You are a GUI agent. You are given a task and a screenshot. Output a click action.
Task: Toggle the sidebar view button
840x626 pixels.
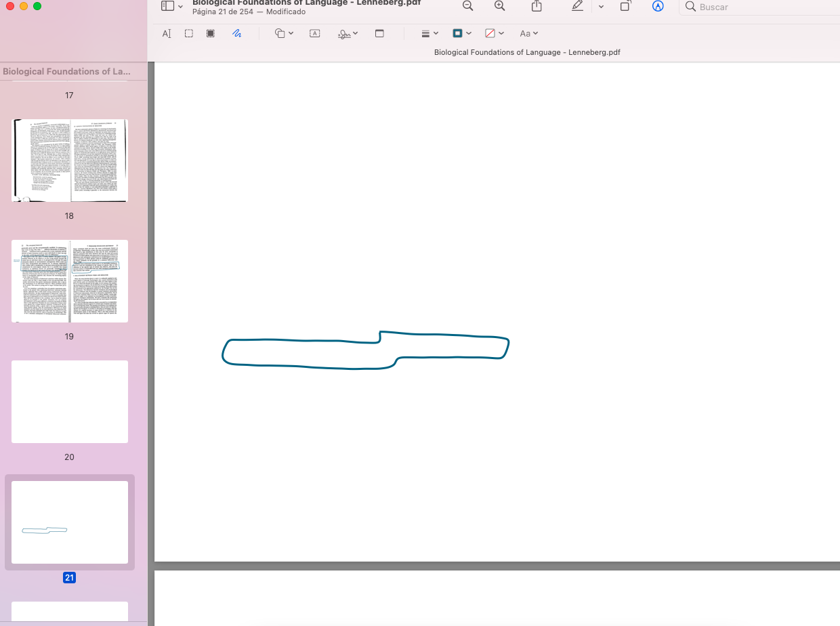(167, 6)
